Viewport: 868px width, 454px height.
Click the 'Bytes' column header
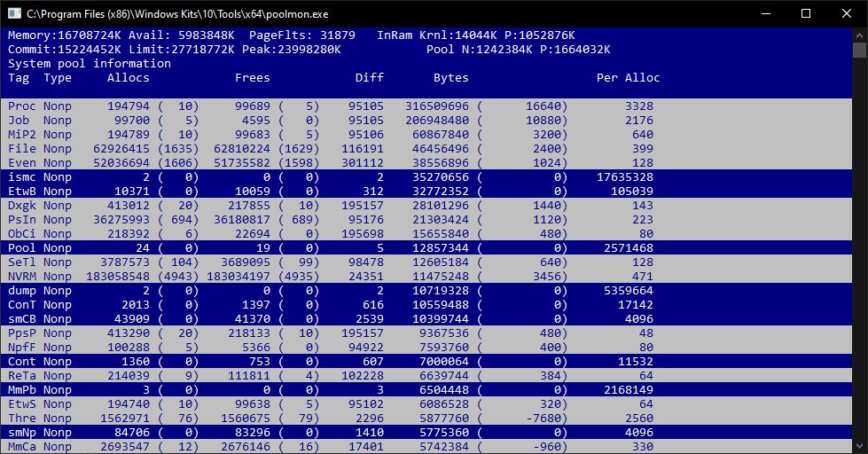click(451, 77)
